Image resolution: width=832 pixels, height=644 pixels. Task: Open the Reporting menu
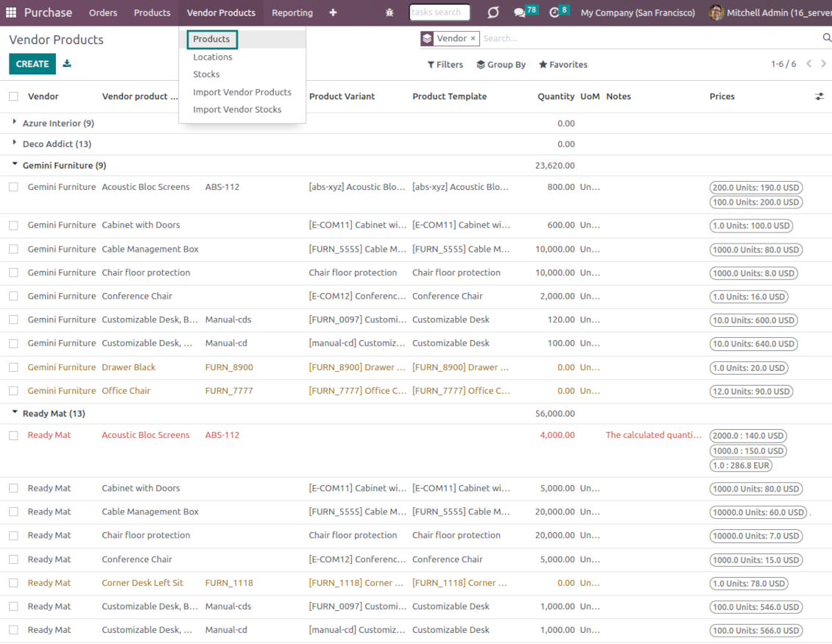292,13
